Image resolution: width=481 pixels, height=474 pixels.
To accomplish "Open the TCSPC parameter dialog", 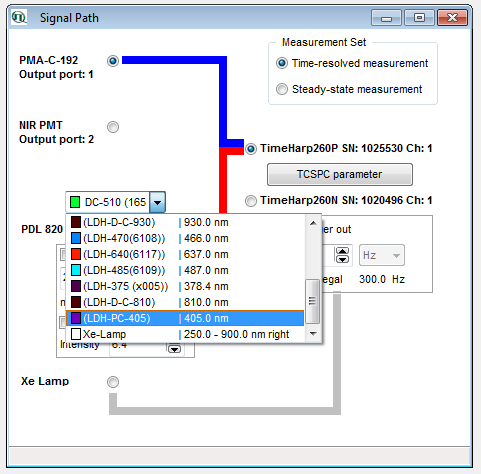I will coord(340,174).
